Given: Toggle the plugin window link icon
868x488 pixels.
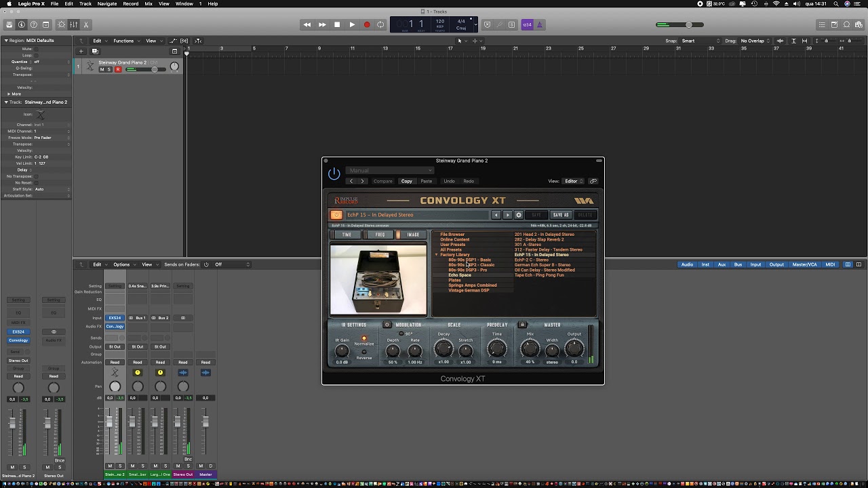Looking at the screenshot, I should pyautogui.click(x=593, y=181).
